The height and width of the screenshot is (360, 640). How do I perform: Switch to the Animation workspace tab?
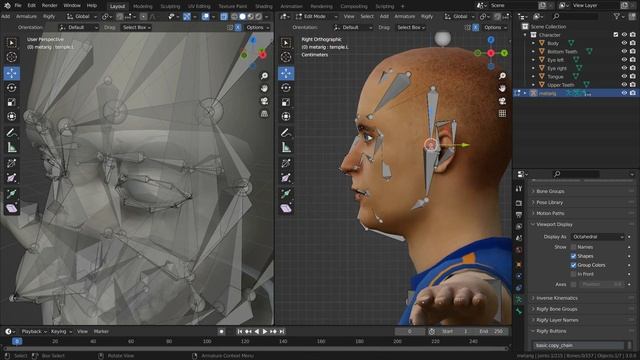coord(291,6)
